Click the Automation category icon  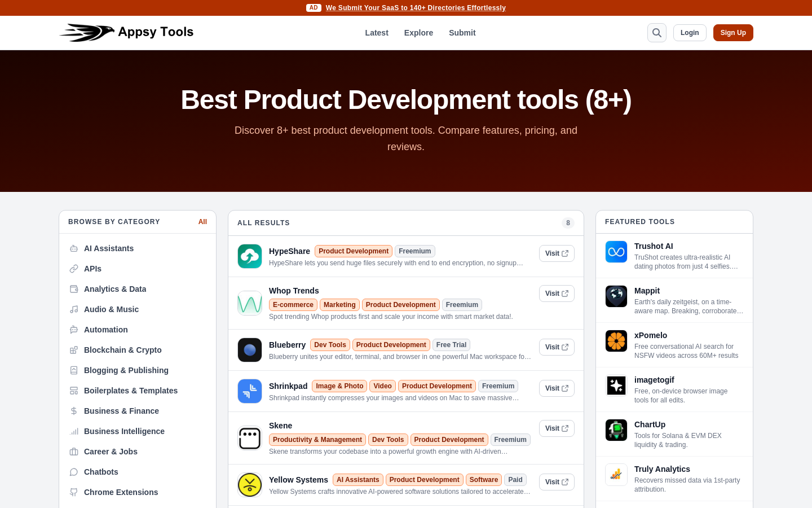(74, 330)
